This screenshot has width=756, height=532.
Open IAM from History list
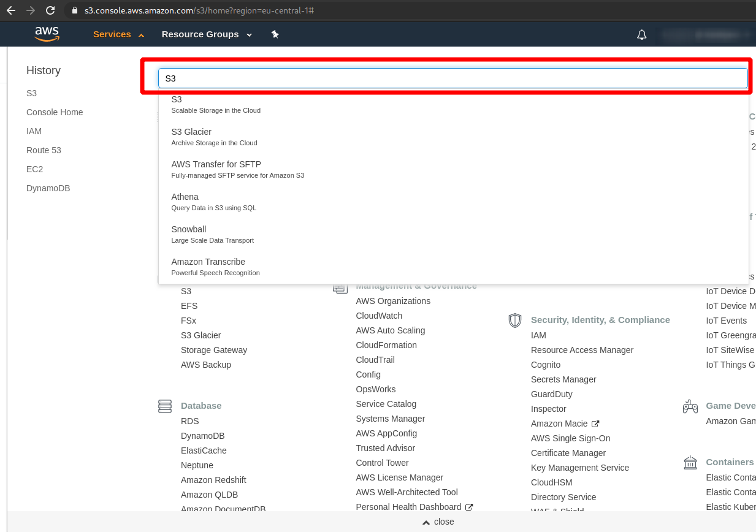pos(34,131)
